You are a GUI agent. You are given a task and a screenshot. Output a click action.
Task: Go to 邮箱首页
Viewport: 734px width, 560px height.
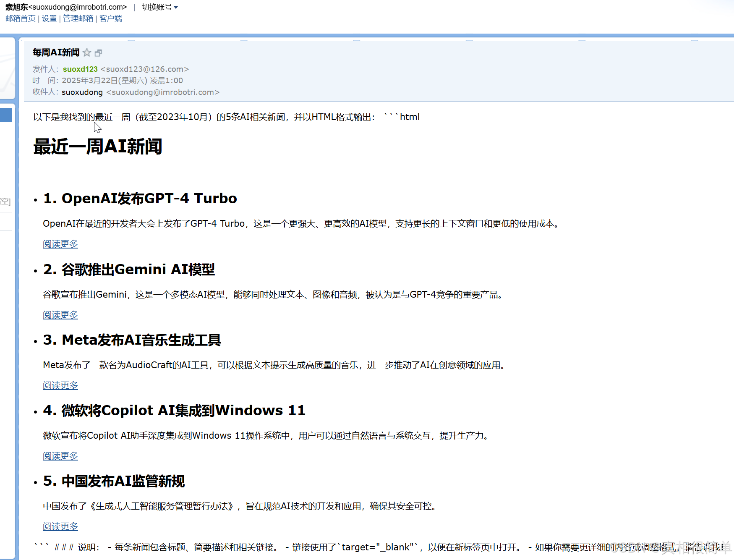(x=21, y=18)
